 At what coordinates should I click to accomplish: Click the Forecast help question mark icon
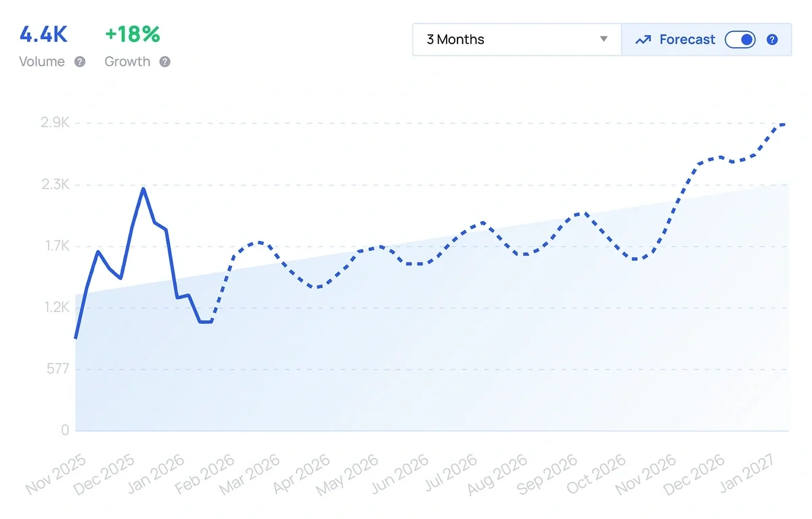point(772,39)
